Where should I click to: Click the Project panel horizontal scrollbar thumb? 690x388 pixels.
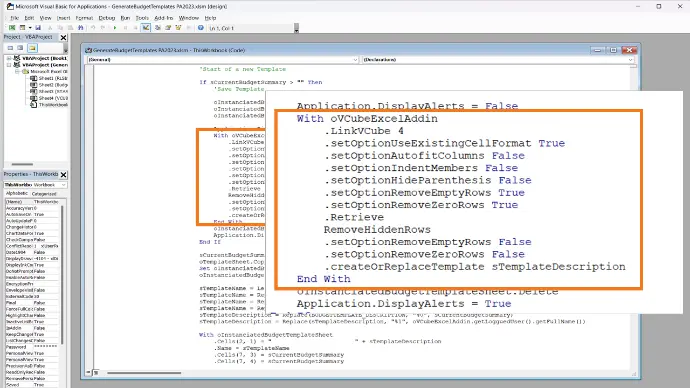point(22,164)
